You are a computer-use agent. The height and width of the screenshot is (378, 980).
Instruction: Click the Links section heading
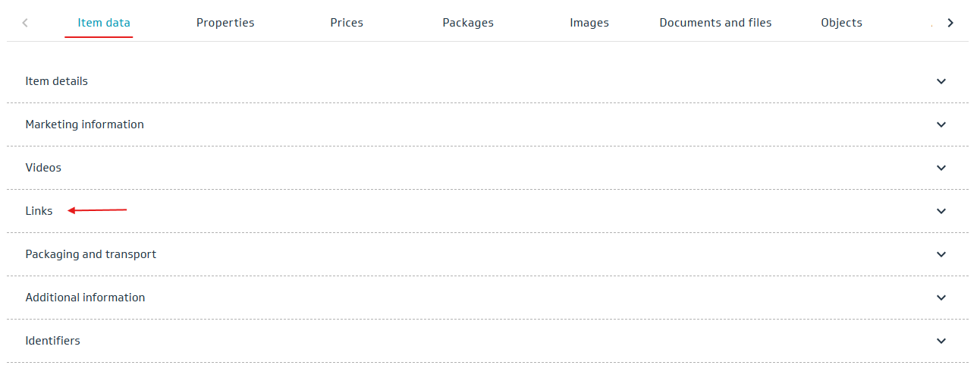point(39,211)
